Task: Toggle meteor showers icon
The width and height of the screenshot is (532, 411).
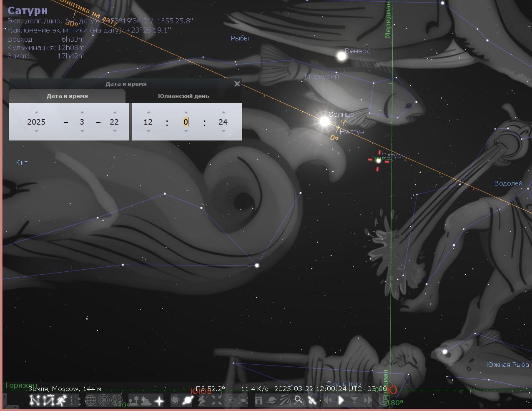Action: click(286, 401)
